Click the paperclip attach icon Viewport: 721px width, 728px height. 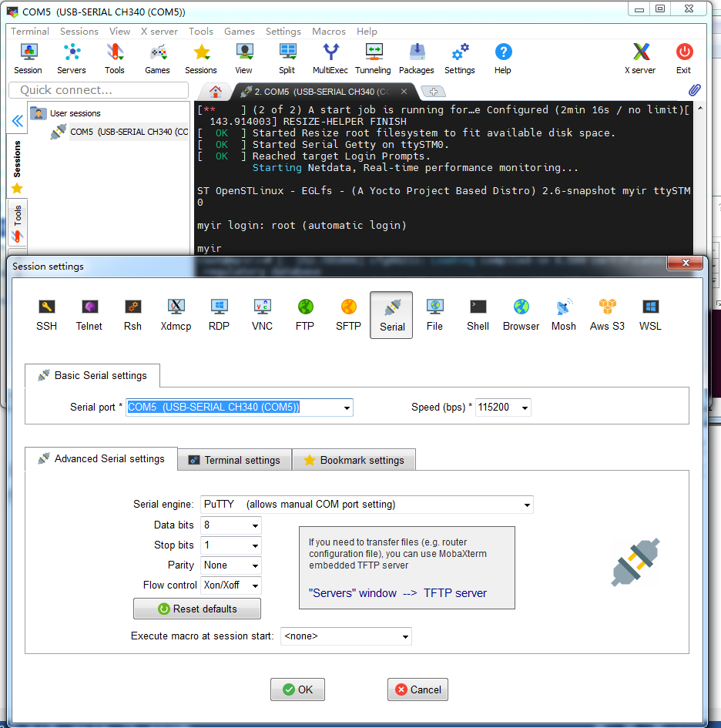(x=695, y=89)
